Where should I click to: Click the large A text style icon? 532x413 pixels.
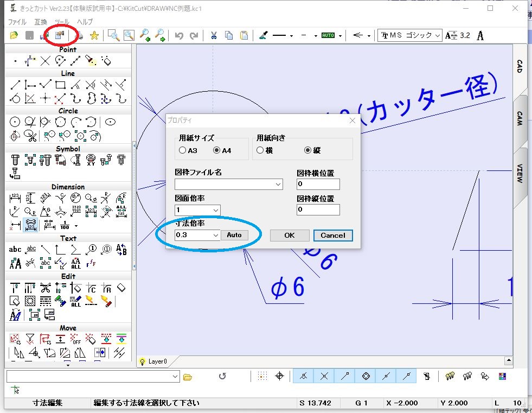point(480,35)
